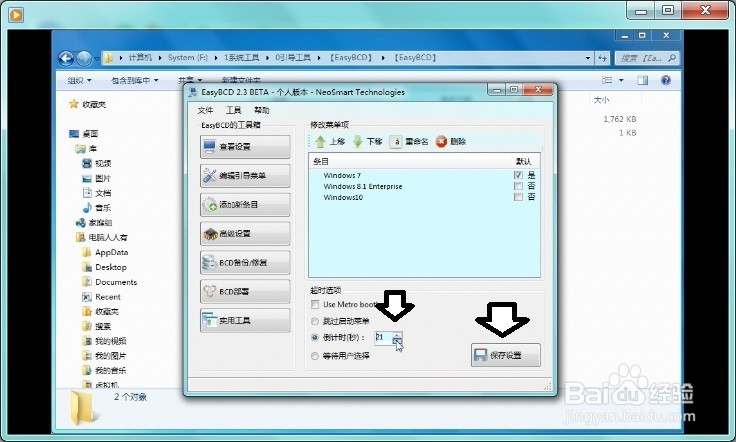Enable the Use Metro bootloader checkbox
Screen dimensions: 736x442
coord(315,305)
